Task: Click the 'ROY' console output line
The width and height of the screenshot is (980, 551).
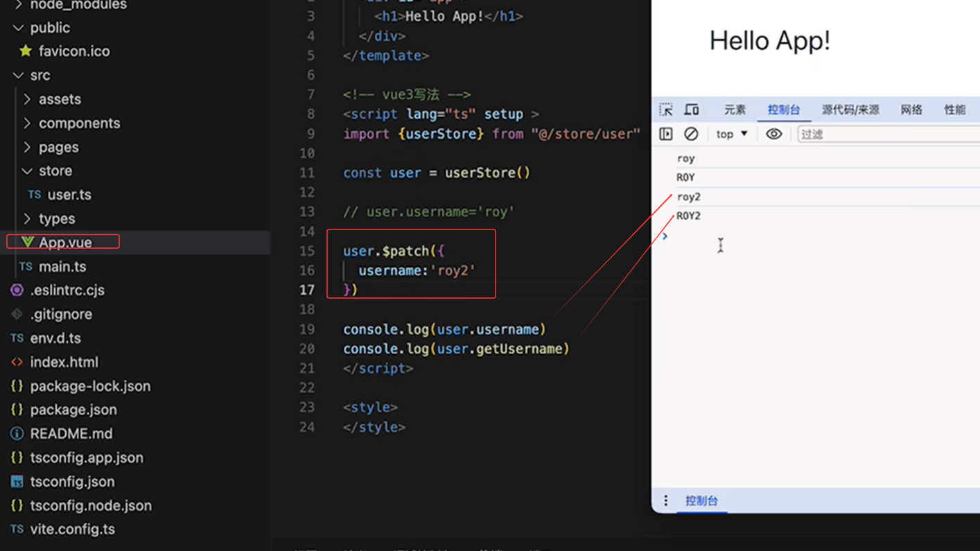Action: click(685, 177)
